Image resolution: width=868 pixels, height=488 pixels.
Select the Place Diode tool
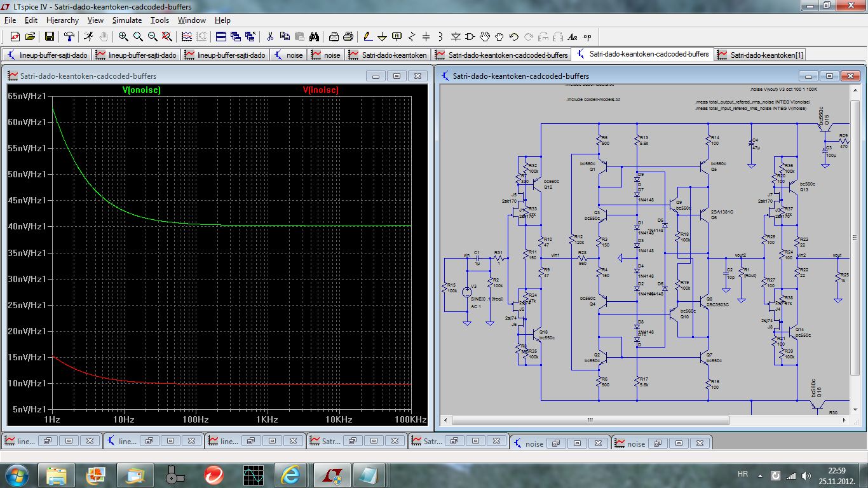click(456, 36)
